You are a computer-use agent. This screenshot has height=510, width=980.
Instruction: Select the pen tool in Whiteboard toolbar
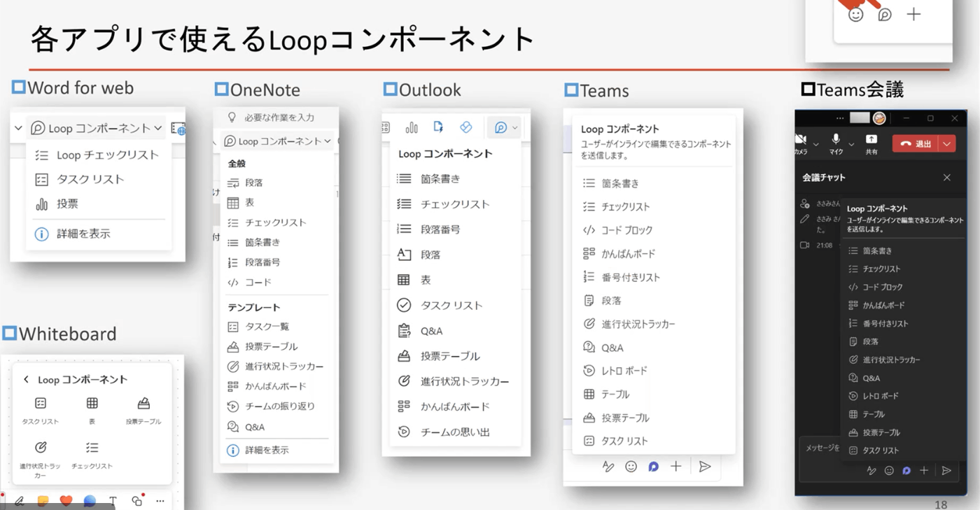tap(20, 501)
